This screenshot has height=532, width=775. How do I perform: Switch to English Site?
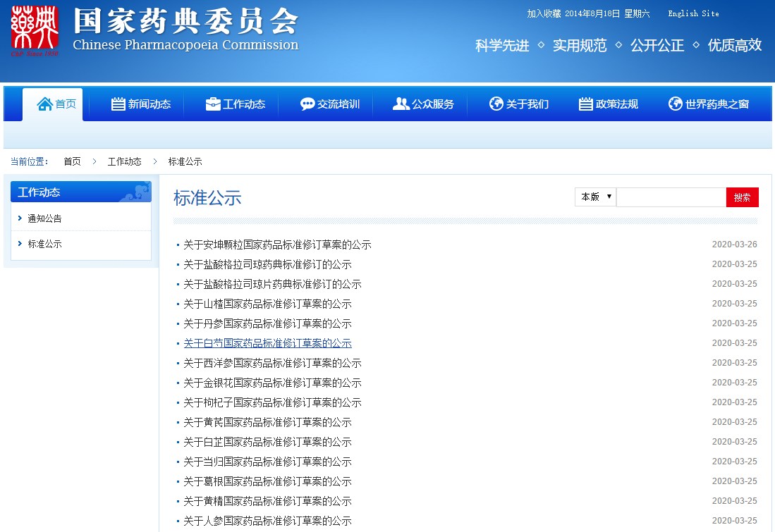693,13
